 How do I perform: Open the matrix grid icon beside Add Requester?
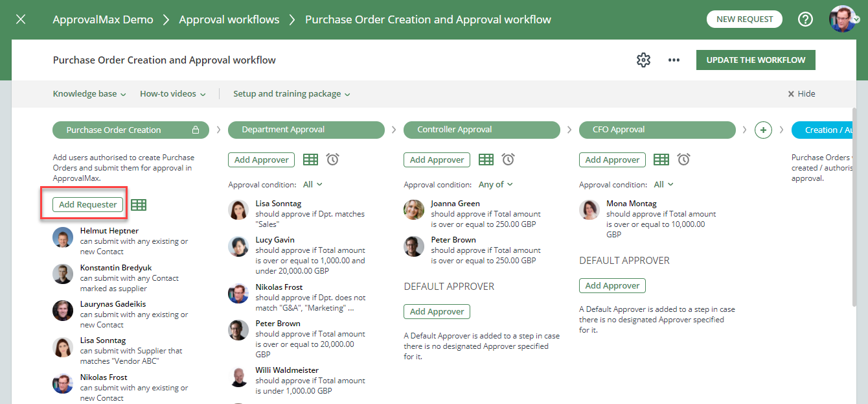coord(139,205)
